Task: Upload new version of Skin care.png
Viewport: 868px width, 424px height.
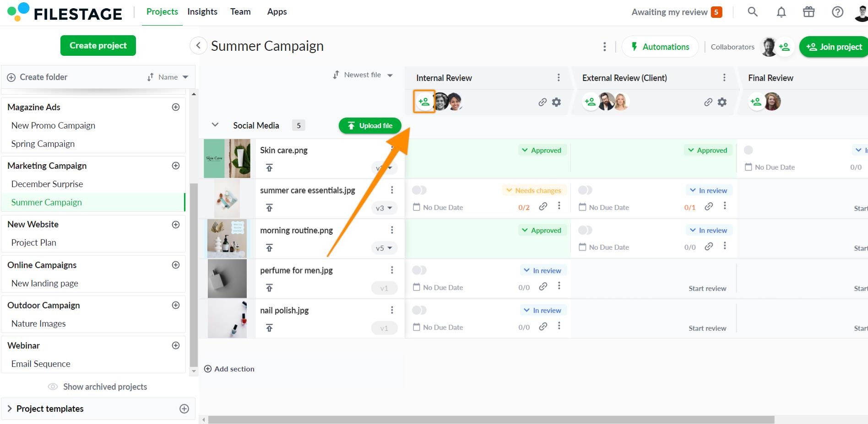Action: click(269, 168)
